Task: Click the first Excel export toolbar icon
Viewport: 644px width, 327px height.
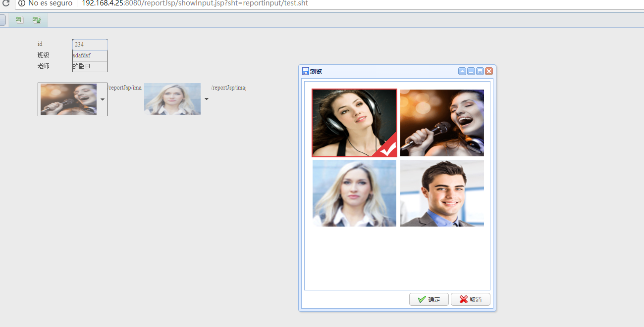Action: pos(19,20)
